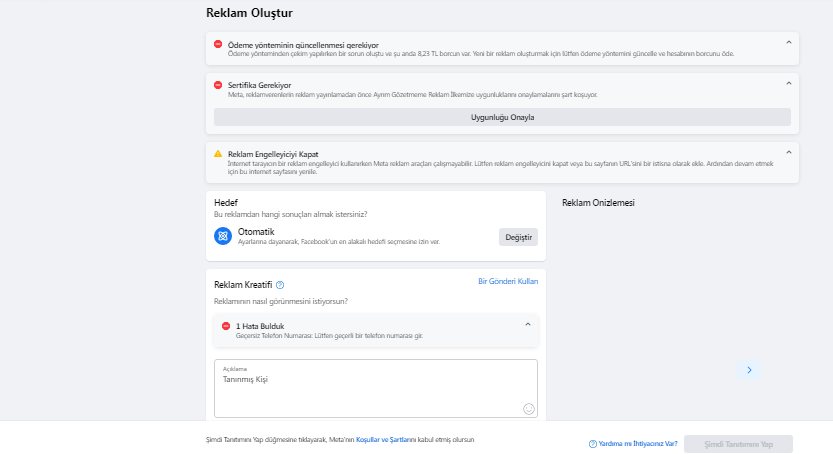This screenshot has height=454, width=833.
Task: Open the emoji picker in the description box
Action: tap(529, 409)
